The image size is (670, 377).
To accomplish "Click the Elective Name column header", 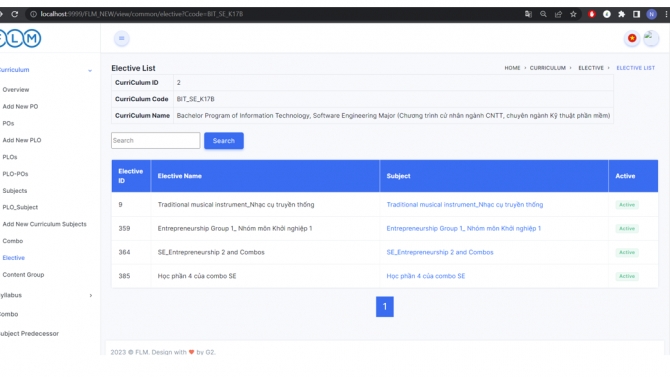I will tap(265, 176).
